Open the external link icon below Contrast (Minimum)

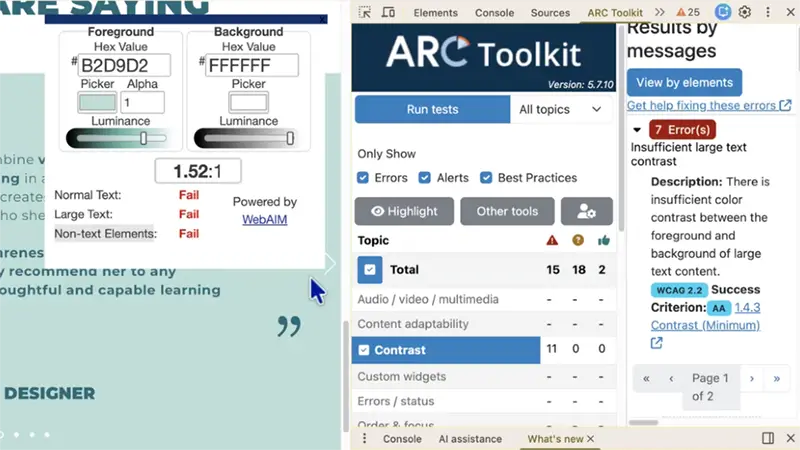click(657, 343)
